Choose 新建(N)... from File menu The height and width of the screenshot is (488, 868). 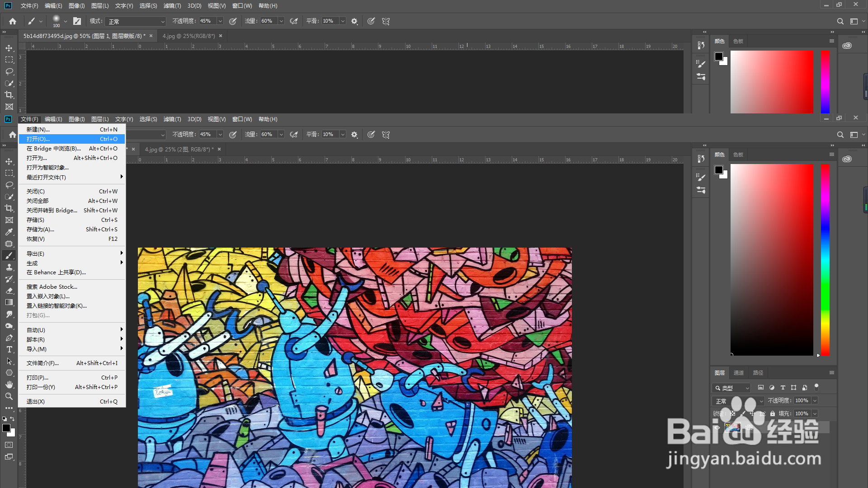[72, 130]
